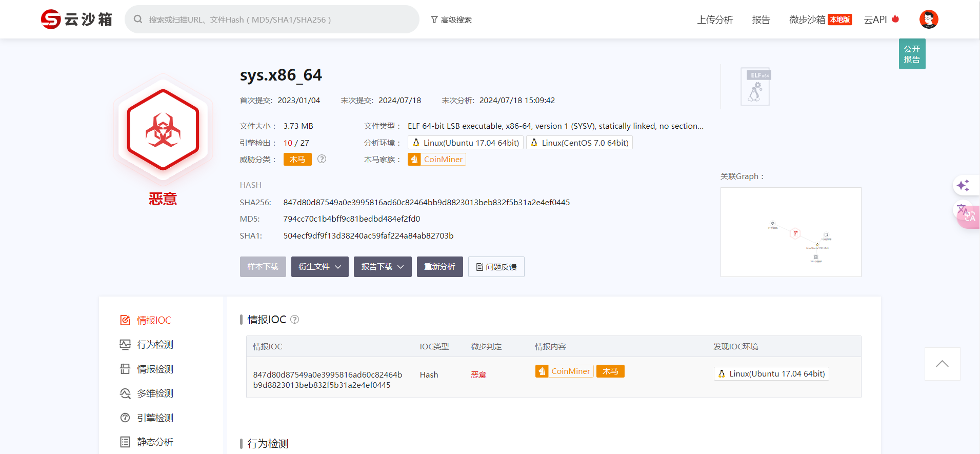The height and width of the screenshot is (454, 980).
Task: Select 引擎检测 in the sidebar
Action: tap(155, 418)
